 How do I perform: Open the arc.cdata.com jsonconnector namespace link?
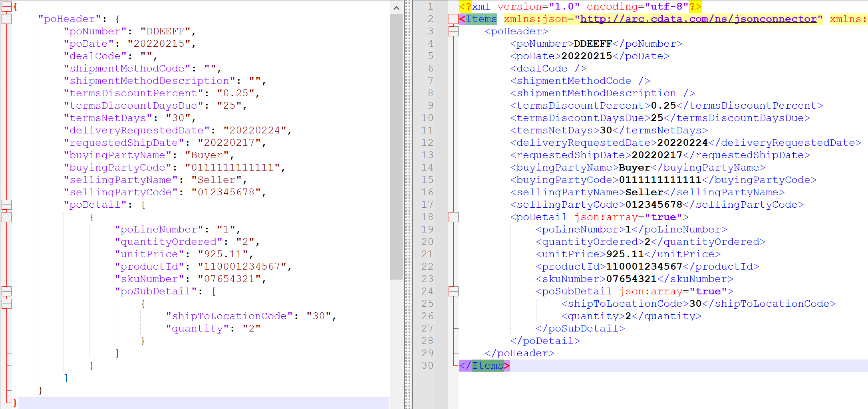coord(699,19)
